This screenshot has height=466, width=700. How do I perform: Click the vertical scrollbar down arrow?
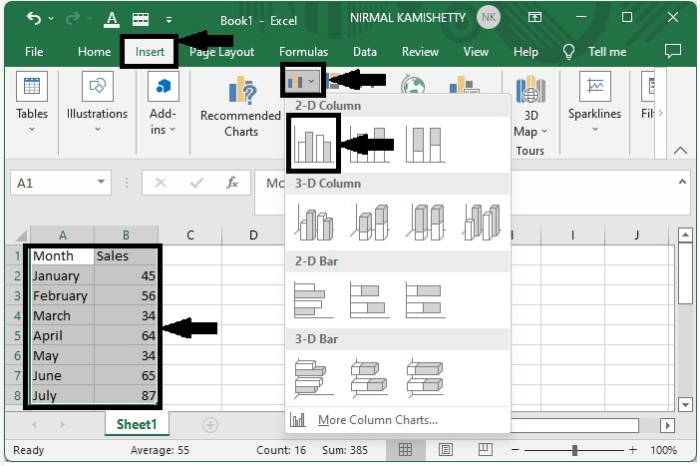685,404
